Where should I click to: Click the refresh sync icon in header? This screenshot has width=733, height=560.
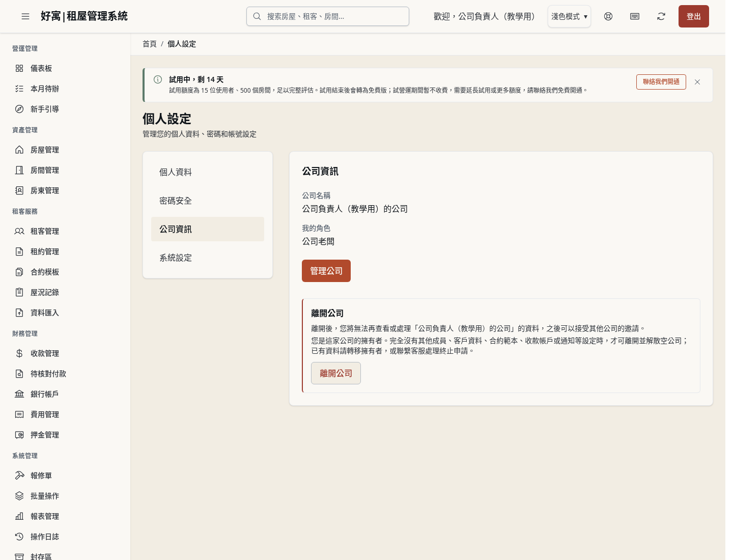(661, 16)
